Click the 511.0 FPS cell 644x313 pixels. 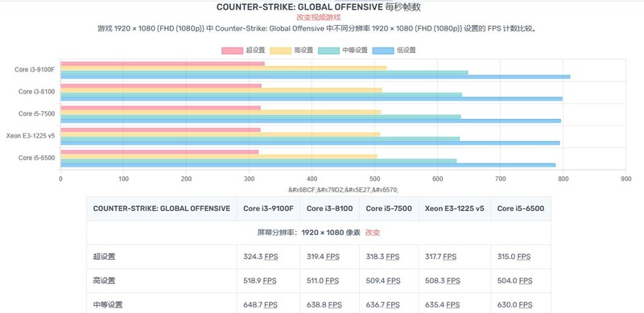point(330,281)
